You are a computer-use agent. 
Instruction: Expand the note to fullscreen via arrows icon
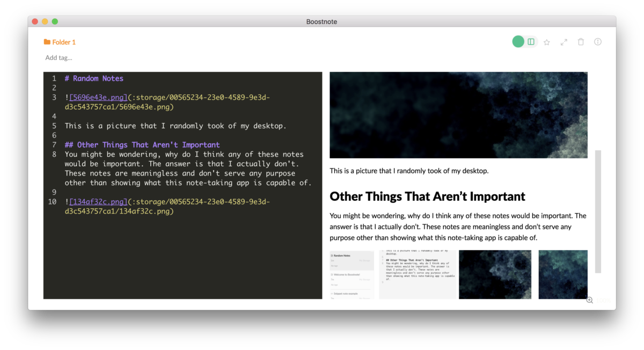click(563, 41)
